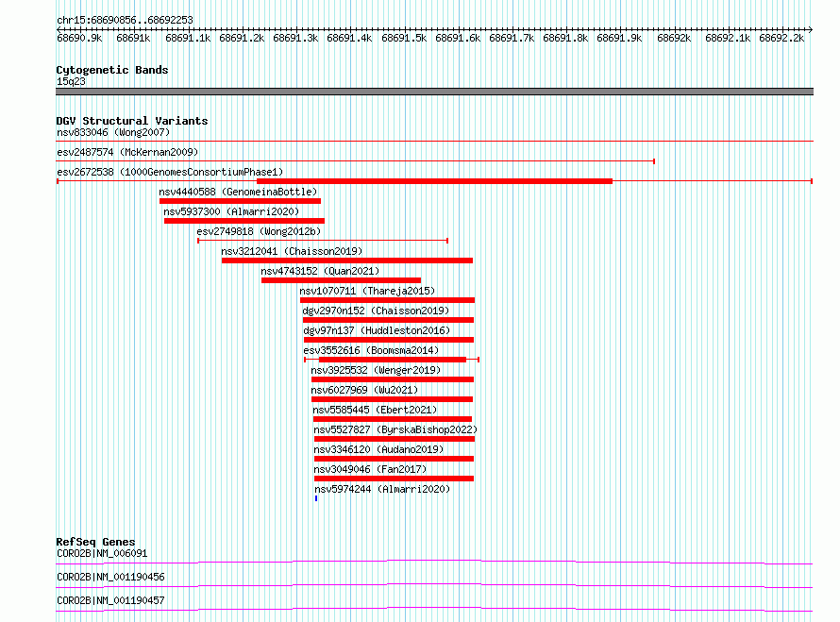The height and width of the screenshot is (622, 840).
Task: Click the red bar under nsv1070711
Action: point(387,300)
